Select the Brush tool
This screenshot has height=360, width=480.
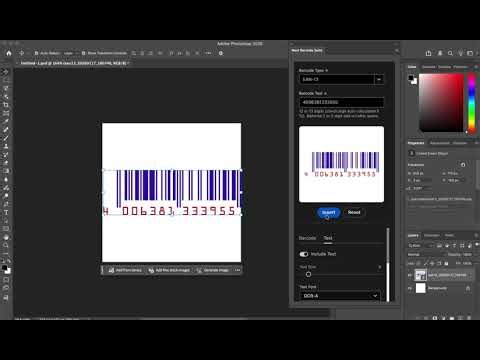[x=6, y=138]
